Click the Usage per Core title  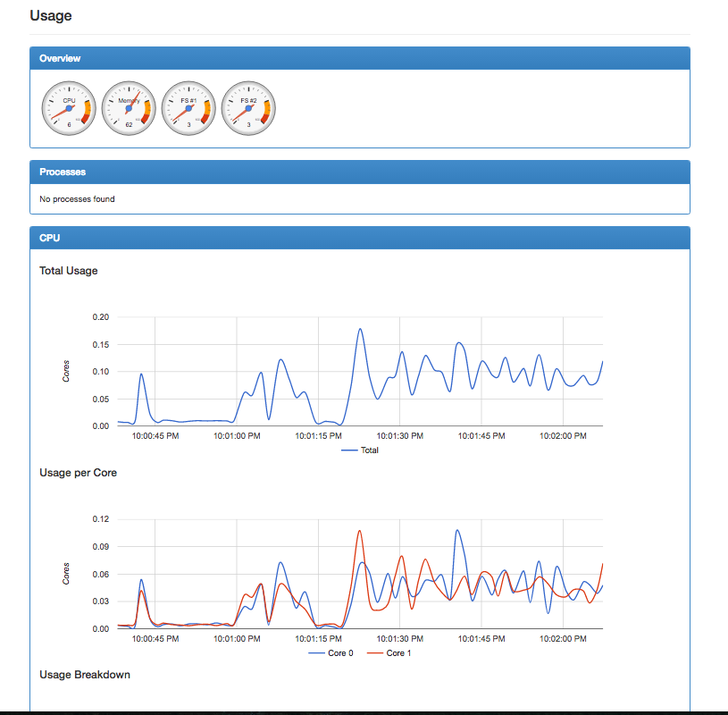point(78,473)
